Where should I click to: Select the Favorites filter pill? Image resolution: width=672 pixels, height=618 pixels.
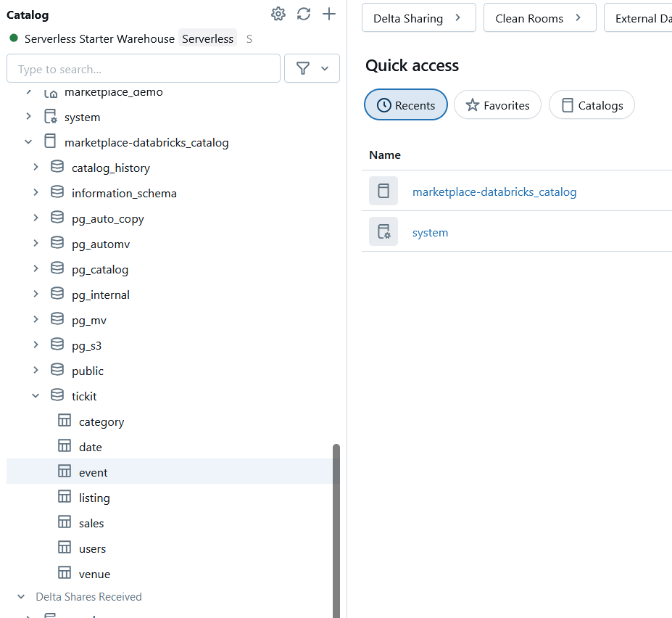pos(497,105)
